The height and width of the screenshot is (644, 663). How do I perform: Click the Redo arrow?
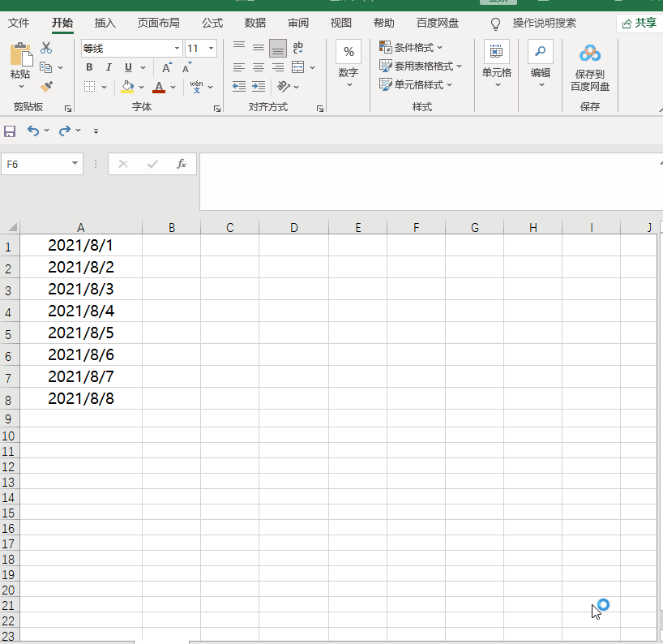click(65, 131)
